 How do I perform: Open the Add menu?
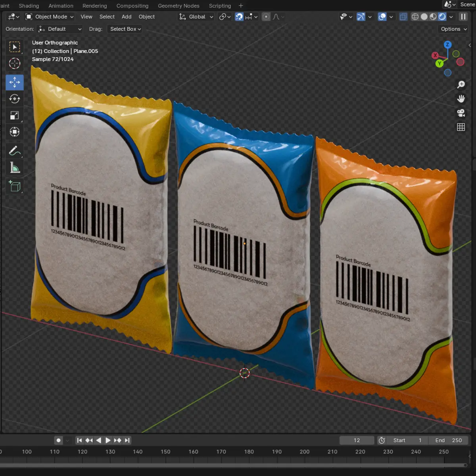pos(127,17)
